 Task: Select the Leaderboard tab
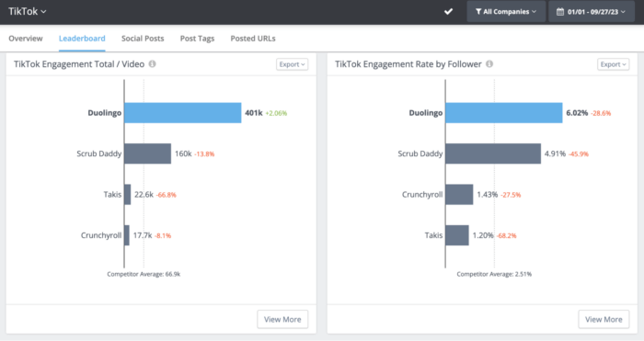pos(82,39)
